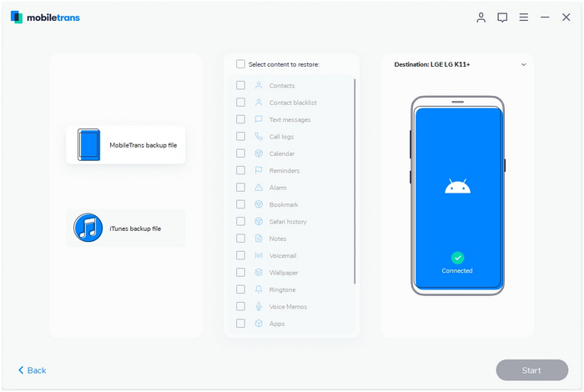Click the Start button
584x392 pixels.
(531, 370)
